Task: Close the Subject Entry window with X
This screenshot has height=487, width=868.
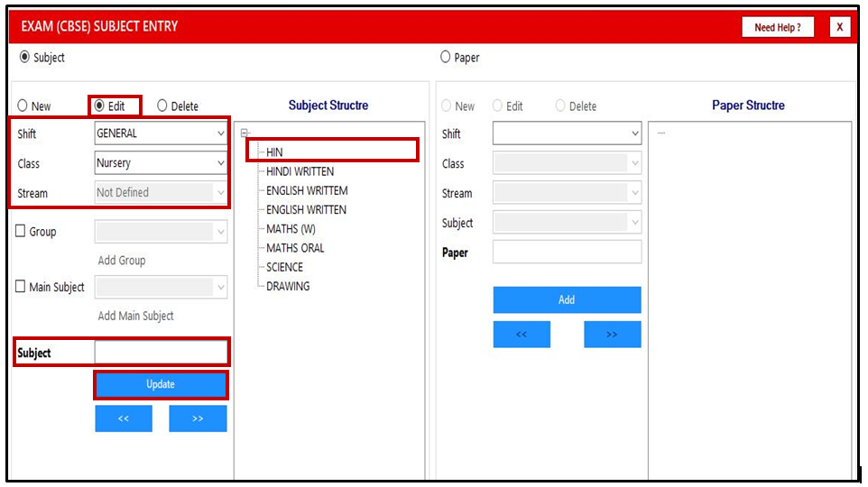Action: pos(840,27)
